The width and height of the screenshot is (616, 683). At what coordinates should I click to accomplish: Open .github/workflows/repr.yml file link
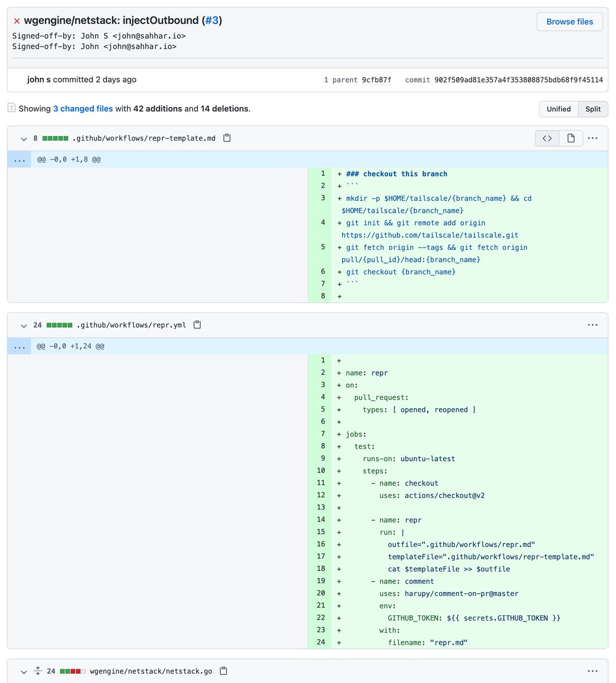tap(131, 325)
